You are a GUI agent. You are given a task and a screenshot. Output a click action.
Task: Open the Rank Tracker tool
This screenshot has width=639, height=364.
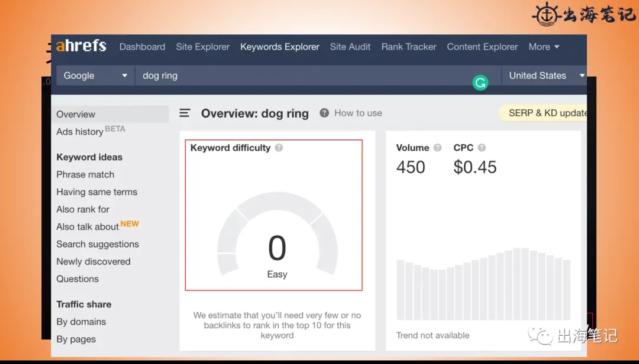click(x=409, y=47)
